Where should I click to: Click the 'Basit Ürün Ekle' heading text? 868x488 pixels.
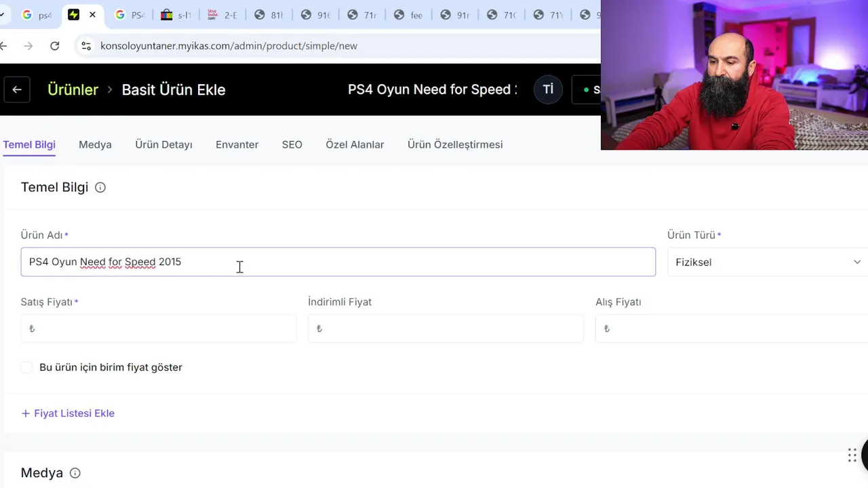[x=174, y=89]
